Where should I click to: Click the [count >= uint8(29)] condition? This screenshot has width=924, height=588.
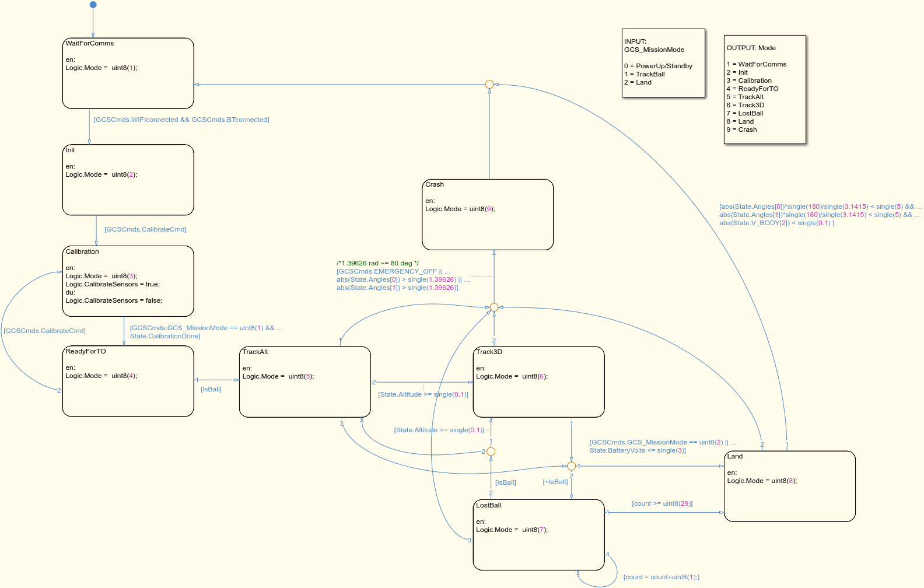(662, 503)
